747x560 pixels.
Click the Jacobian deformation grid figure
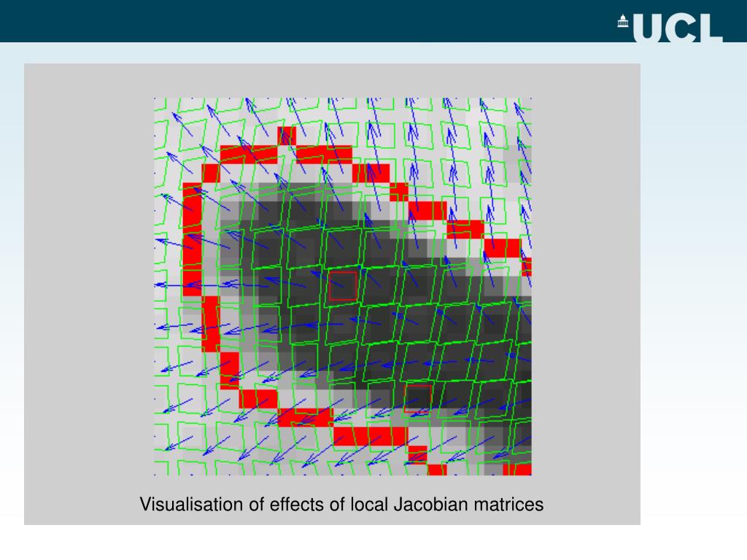pos(343,287)
